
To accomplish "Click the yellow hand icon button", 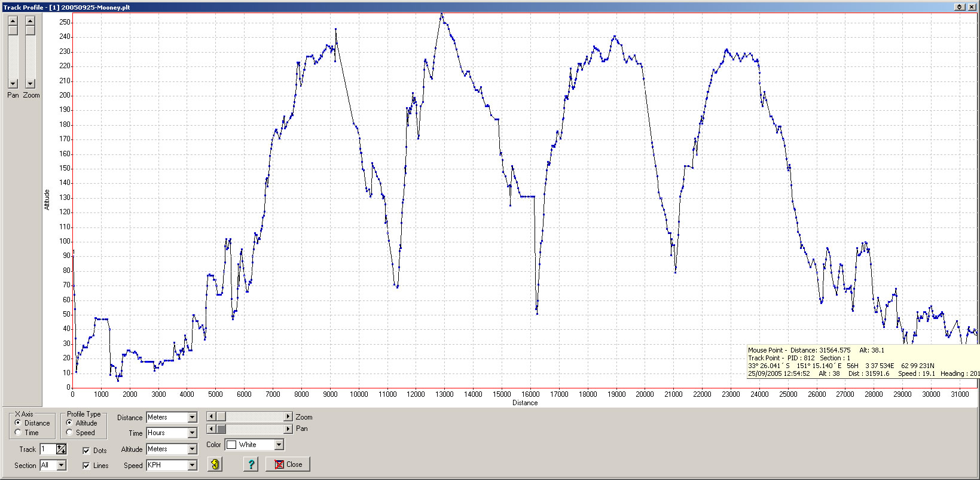I will click(x=215, y=464).
